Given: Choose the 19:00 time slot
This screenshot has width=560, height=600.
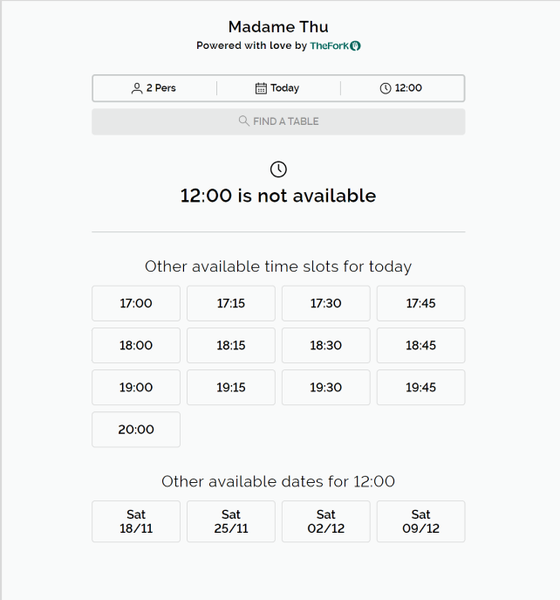Looking at the screenshot, I should [x=136, y=387].
